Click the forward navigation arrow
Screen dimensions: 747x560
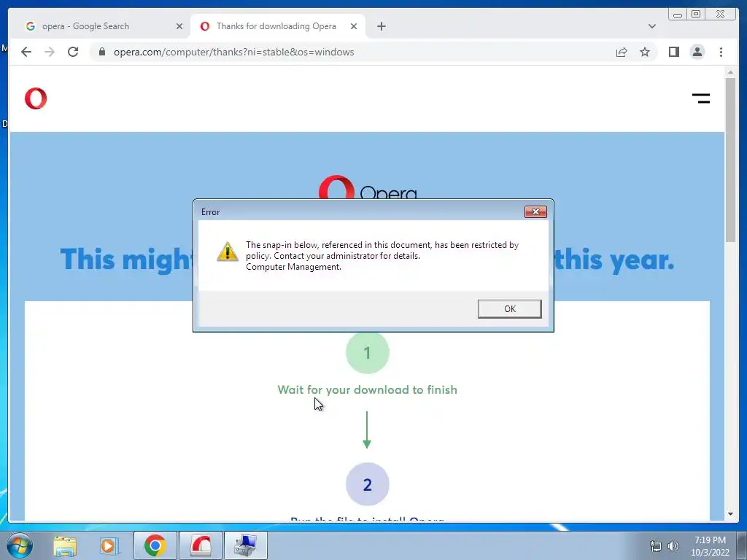pos(50,52)
